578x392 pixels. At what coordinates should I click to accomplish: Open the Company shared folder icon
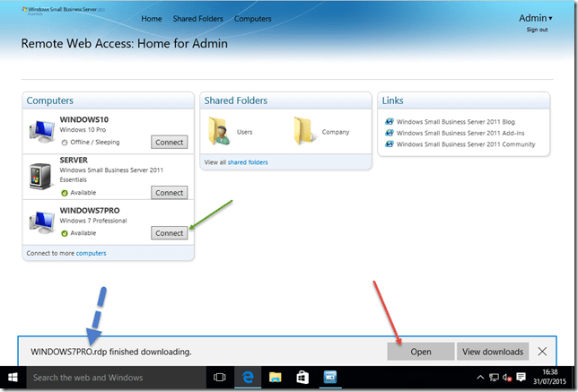pos(305,132)
